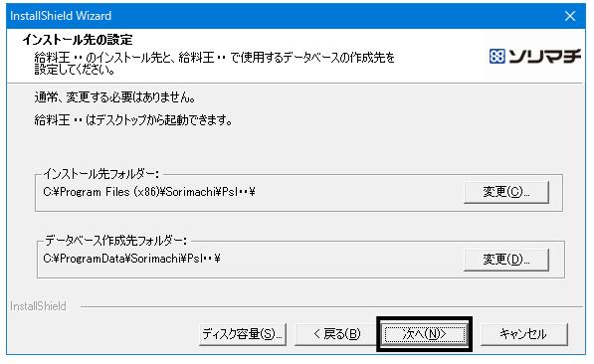Click the データベース作成先フォルダー group label

(116, 241)
